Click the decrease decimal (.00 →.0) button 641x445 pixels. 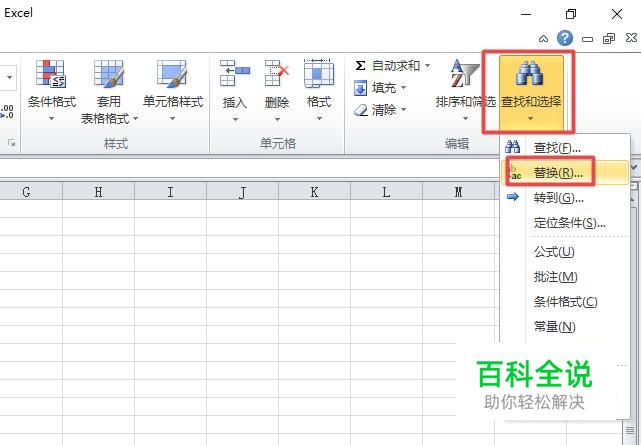coord(7,112)
